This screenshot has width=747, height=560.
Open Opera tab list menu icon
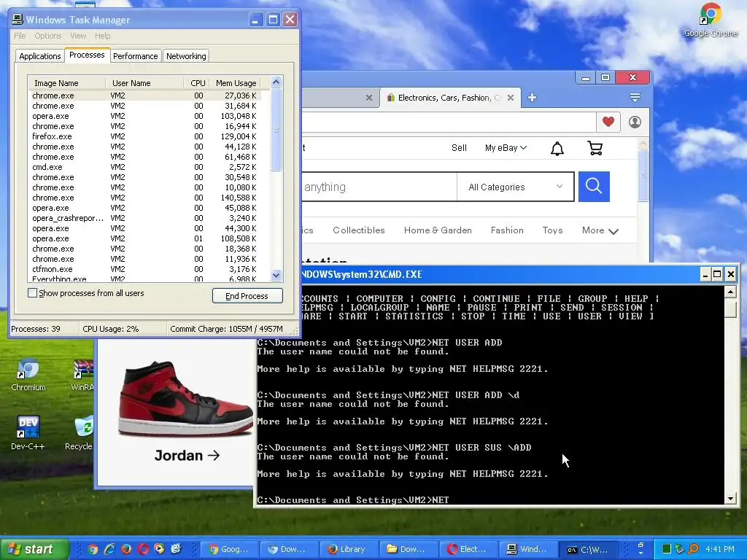pos(635,98)
